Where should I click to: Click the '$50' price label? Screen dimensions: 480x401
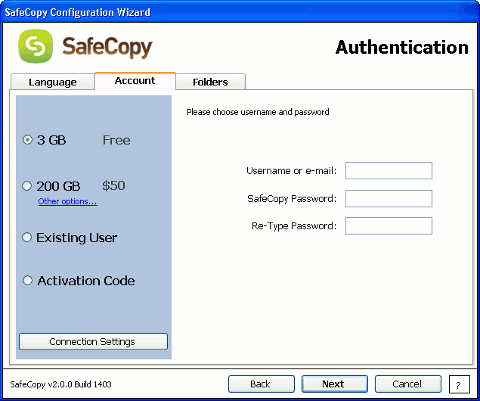click(114, 186)
